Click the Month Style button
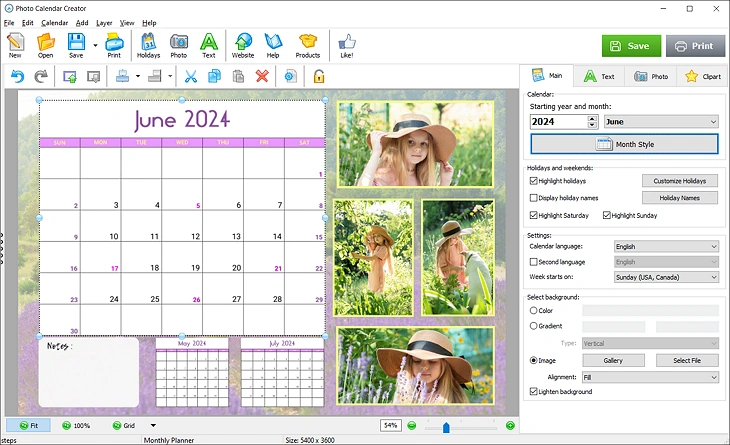 [x=624, y=144]
